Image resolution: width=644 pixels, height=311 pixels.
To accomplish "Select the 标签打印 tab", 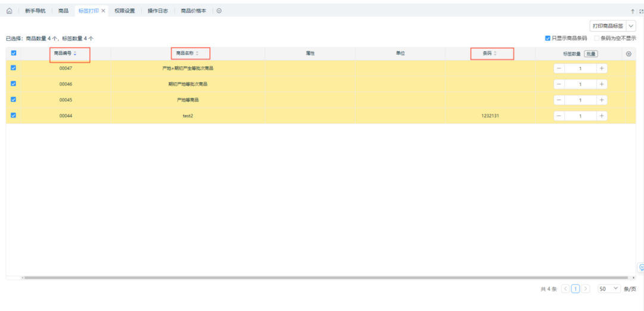I will 88,11.
